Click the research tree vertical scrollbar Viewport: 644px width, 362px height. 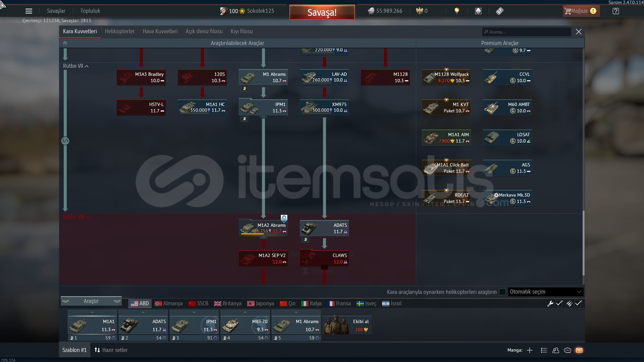(x=584, y=243)
